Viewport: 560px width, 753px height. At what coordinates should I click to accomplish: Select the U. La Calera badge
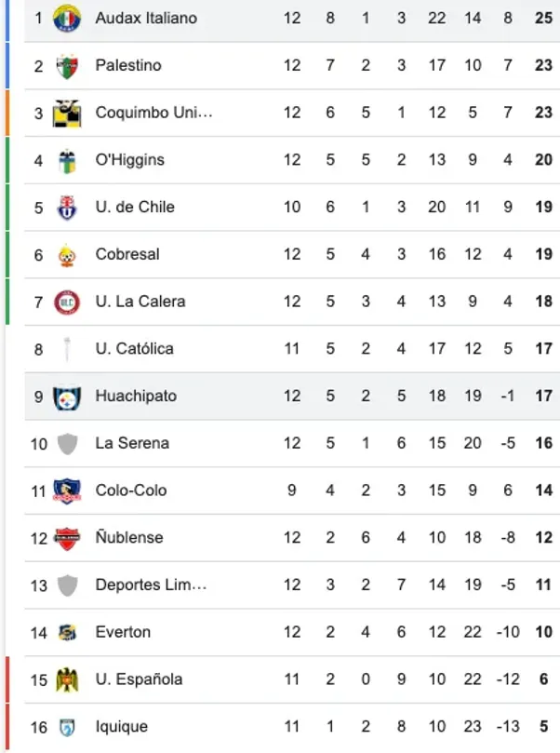(67, 302)
